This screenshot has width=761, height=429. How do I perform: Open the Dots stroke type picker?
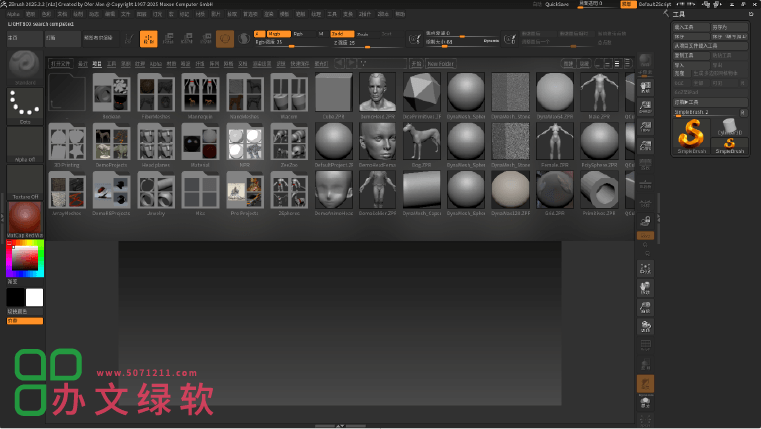click(x=24, y=106)
